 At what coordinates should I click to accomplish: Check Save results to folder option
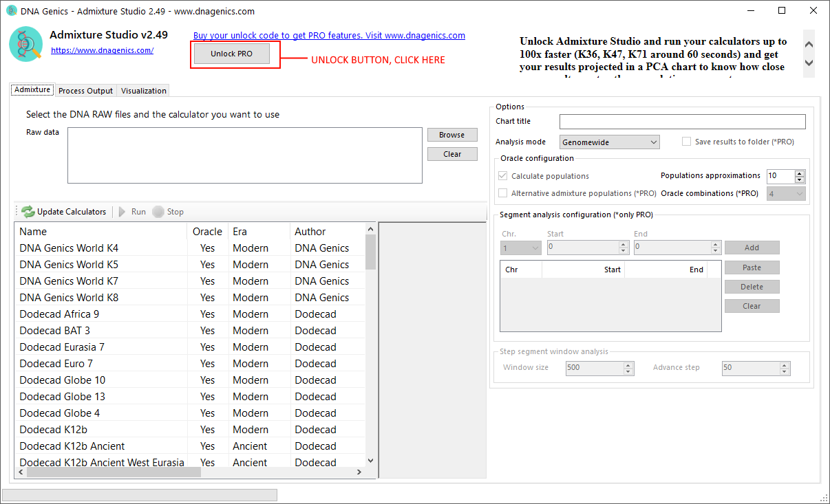[x=686, y=141]
